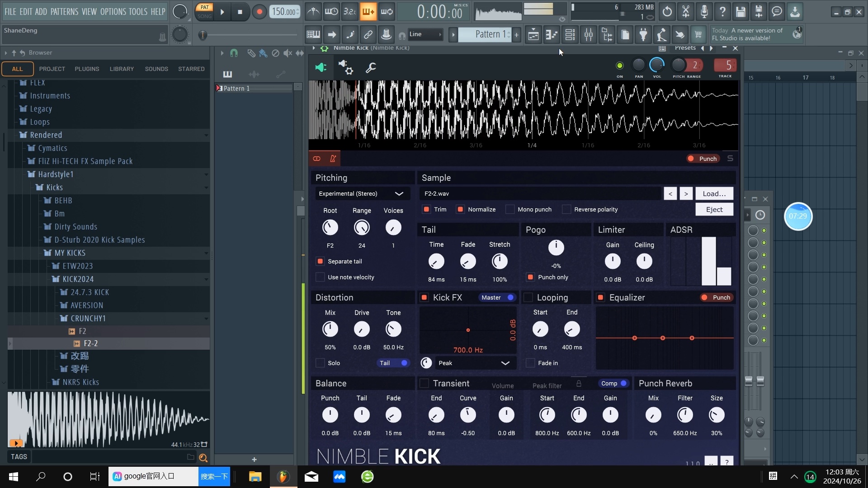
Task: Open FL Studio from the Windows taskbar
Action: point(283,477)
